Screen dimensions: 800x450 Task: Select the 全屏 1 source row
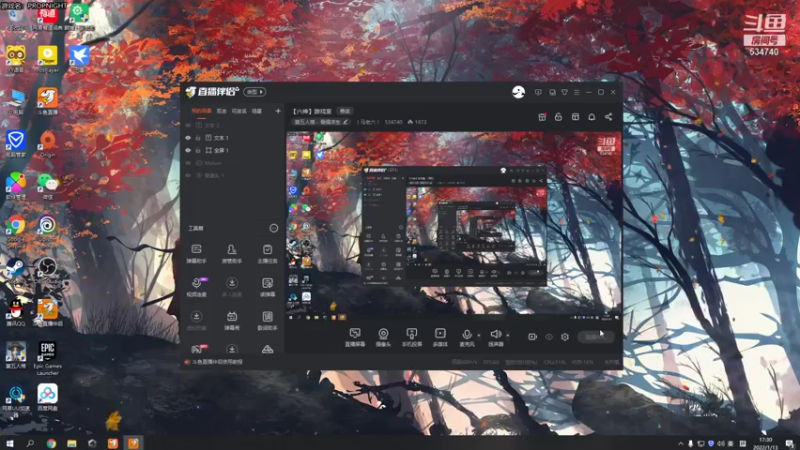(233, 151)
